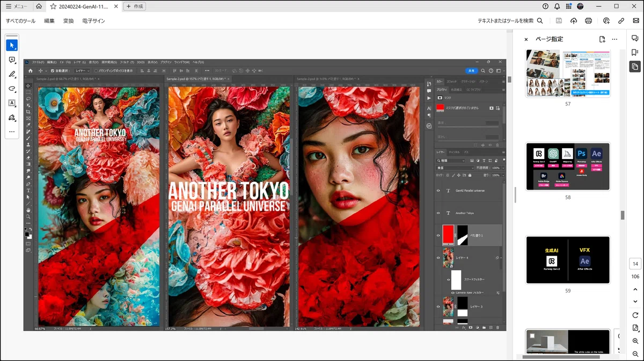644x361 pixels.
Task: Select the Type tool in Photoshop image toolbar
Action: (x=28, y=191)
